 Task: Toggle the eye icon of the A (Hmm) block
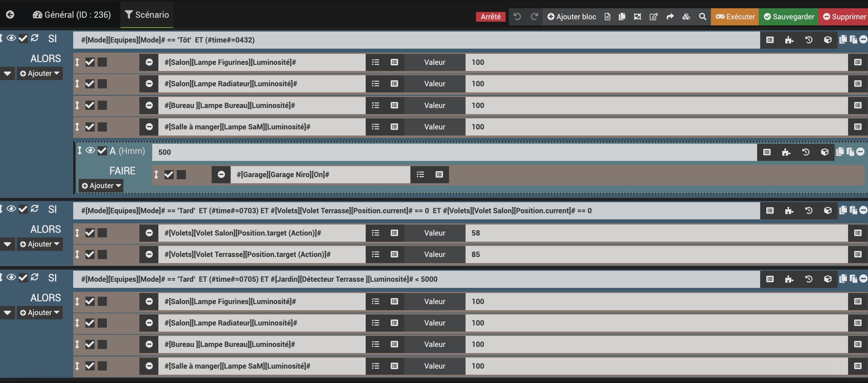[90, 151]
